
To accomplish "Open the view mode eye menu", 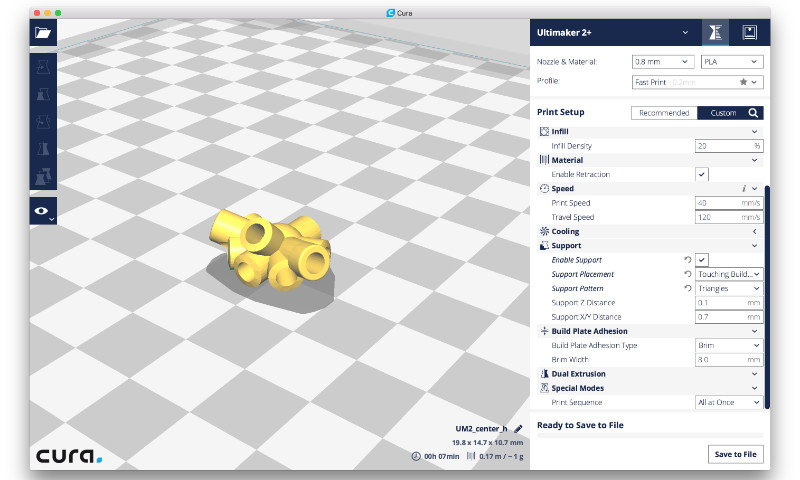I will 43,211.
